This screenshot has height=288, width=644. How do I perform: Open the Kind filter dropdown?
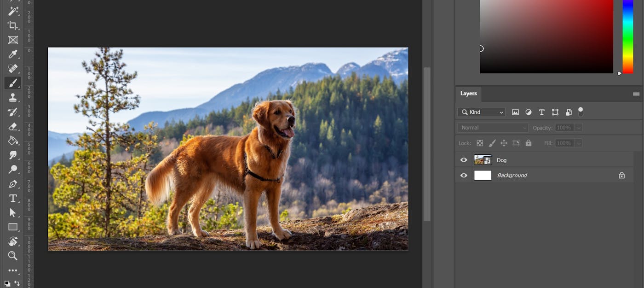click(x=481, y=112)
